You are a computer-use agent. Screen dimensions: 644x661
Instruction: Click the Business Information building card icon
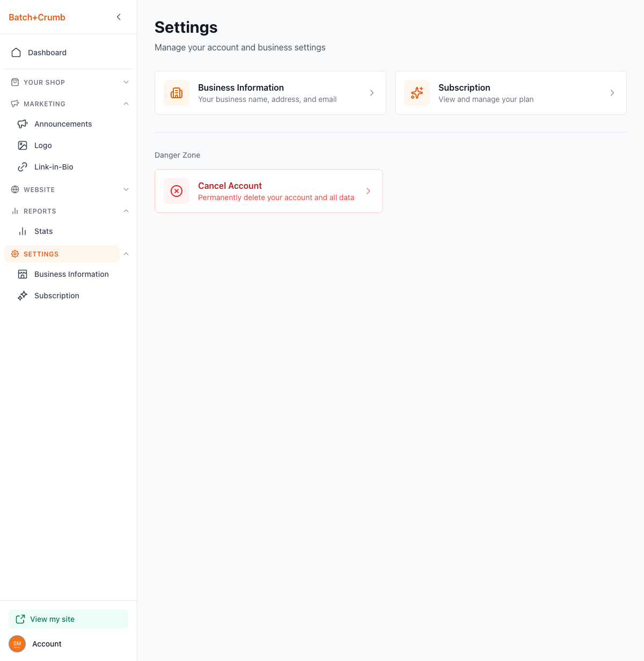[177, 93]
